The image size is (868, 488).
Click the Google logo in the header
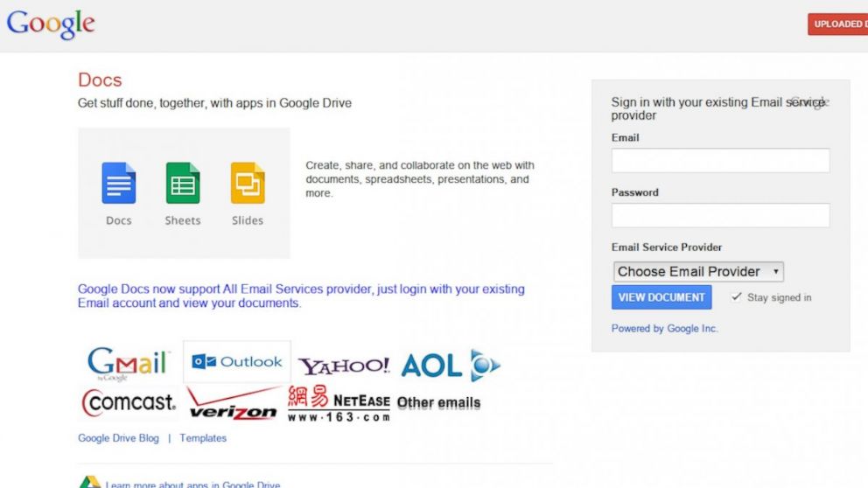[51, 24]
